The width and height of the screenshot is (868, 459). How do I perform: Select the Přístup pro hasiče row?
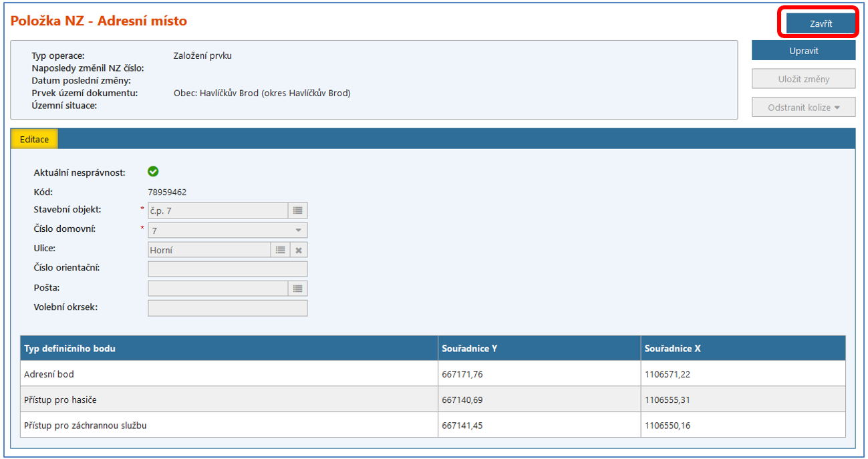[x=227, y=400]
